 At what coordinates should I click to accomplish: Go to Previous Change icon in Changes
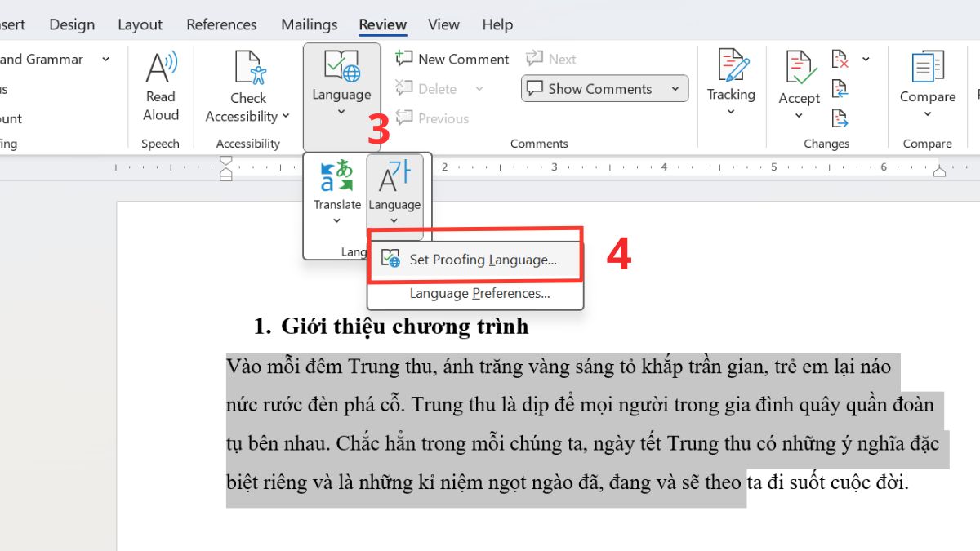[x=840, y=89]
